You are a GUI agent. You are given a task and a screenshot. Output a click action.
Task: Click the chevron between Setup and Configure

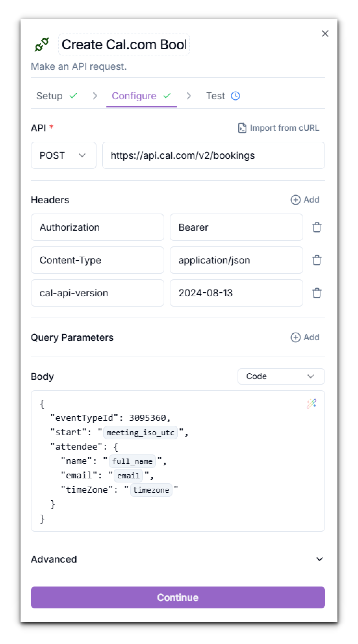[95, 96]
